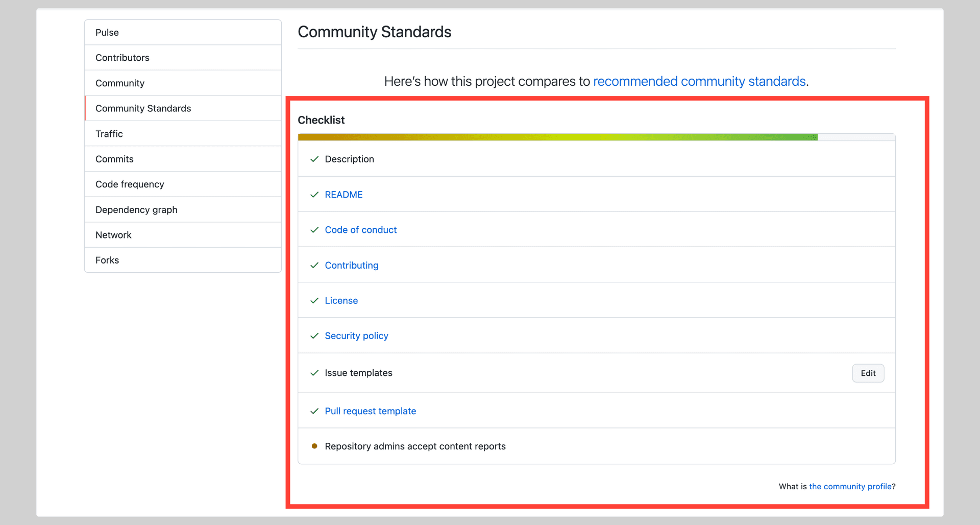Open the License link

(341, 300)
